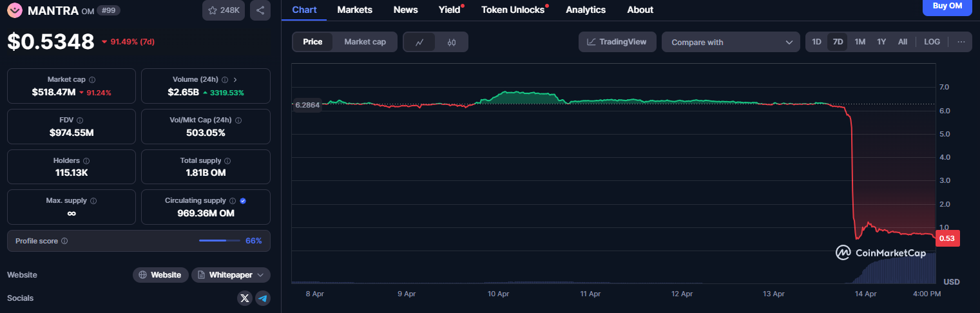
Task: Click the 1.81B OM total supply
Action: (x=206, y=173)
